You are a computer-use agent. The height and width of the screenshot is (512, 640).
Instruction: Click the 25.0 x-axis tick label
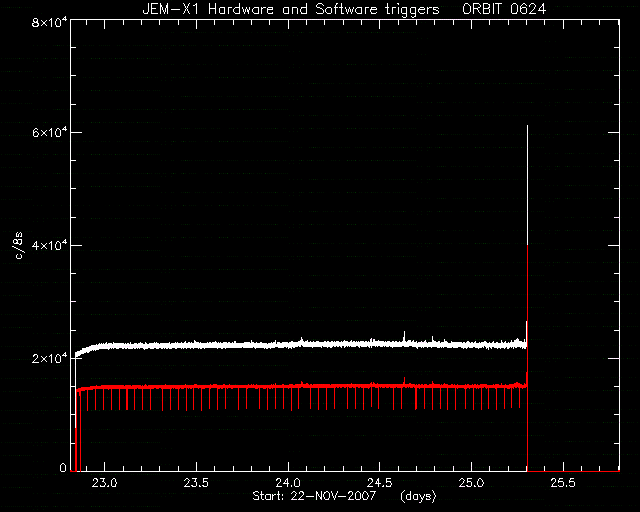click(x=472, y=483)
